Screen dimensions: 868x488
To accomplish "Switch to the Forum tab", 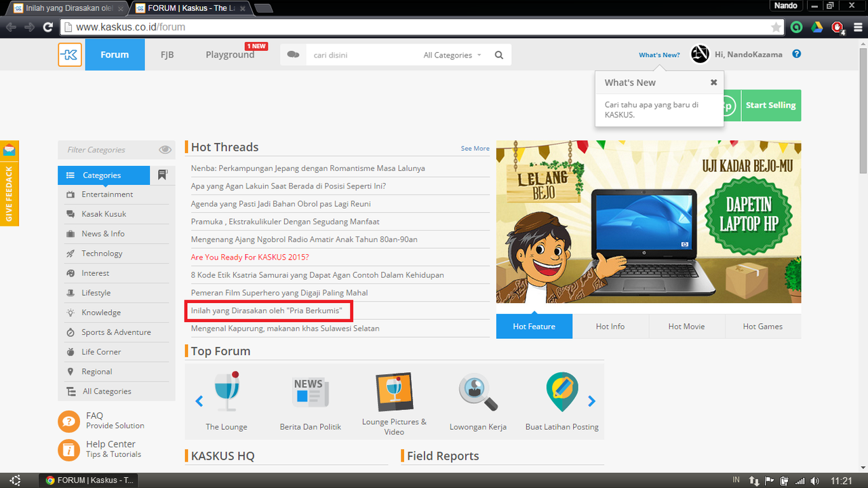I will coord(115,55).
